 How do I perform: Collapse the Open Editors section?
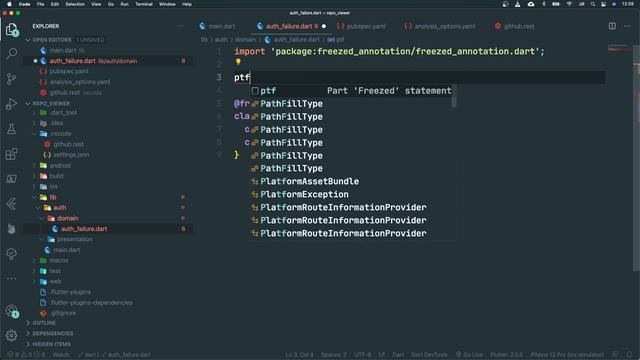point(51,40)
